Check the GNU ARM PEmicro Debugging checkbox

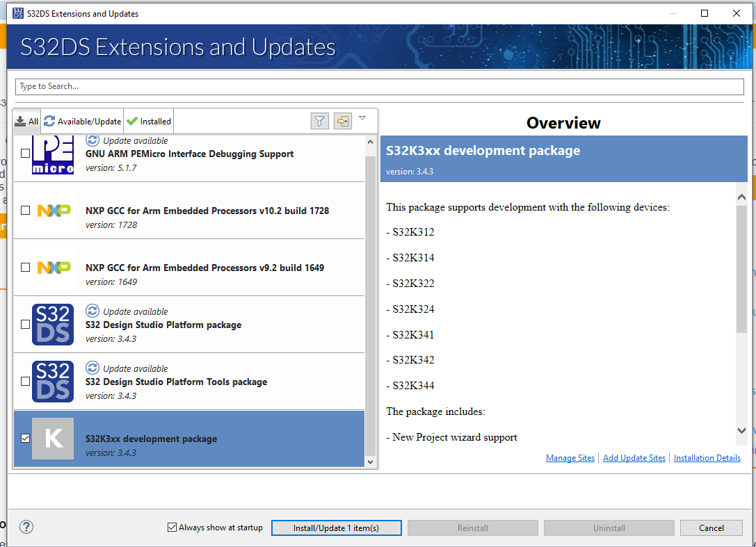(25, 153)
